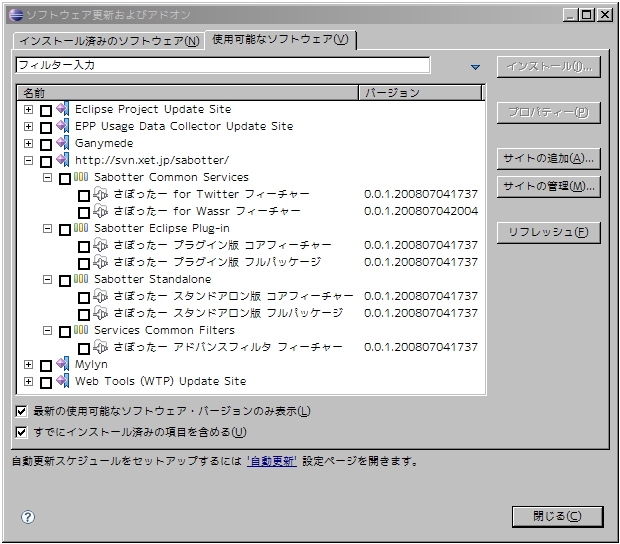
Task: Toggle 最新の使用可能なソフトウェア・バージョンのみ表示 checkbox
Action: click(x=21, y=411)
